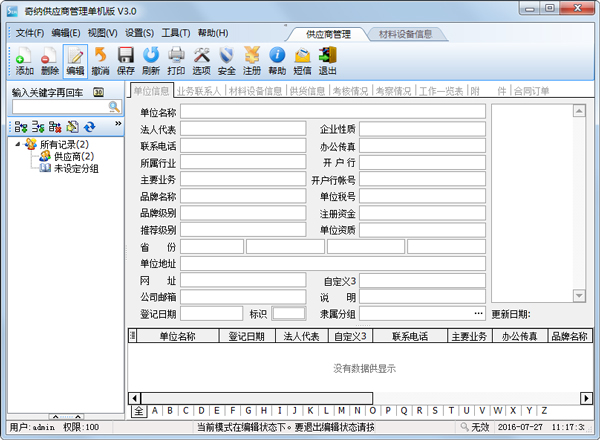Click the magnifier icon in keyword search box
Viewport: 600px width, 440px height.
point(114,107)
